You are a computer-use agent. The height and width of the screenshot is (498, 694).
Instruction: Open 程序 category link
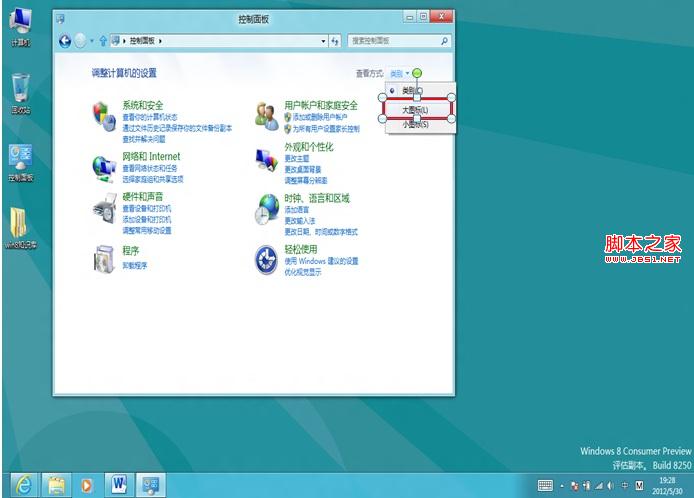[131, 251]
